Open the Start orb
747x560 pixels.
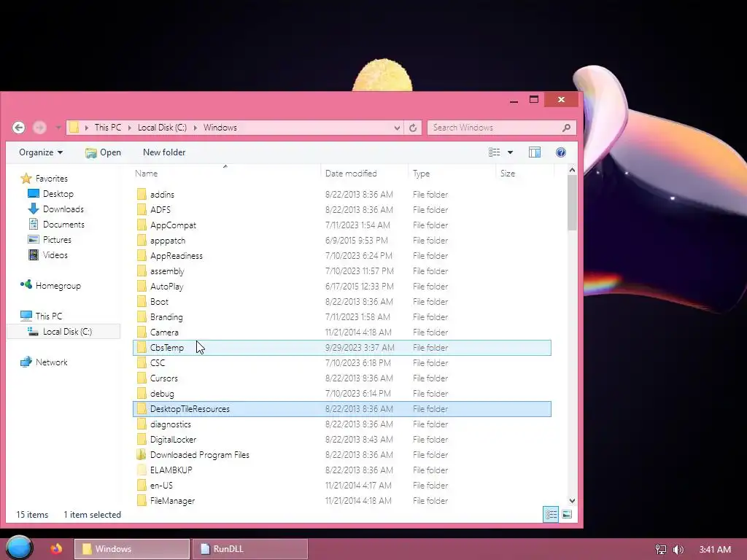(x=19, y=548)
